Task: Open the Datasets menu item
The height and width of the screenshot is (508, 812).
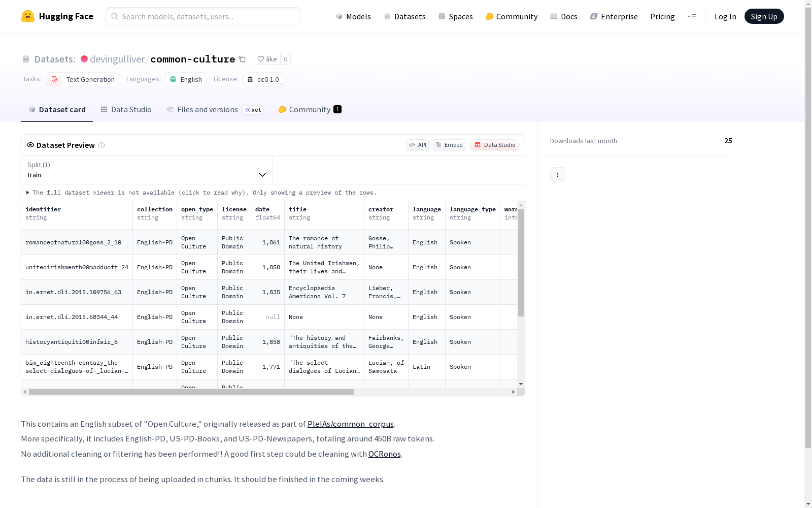Action: (404, 16)
